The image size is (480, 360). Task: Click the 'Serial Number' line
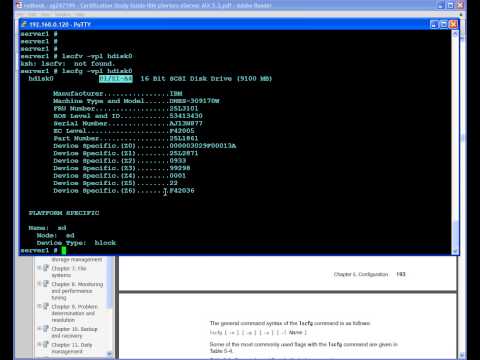point(128,123)
